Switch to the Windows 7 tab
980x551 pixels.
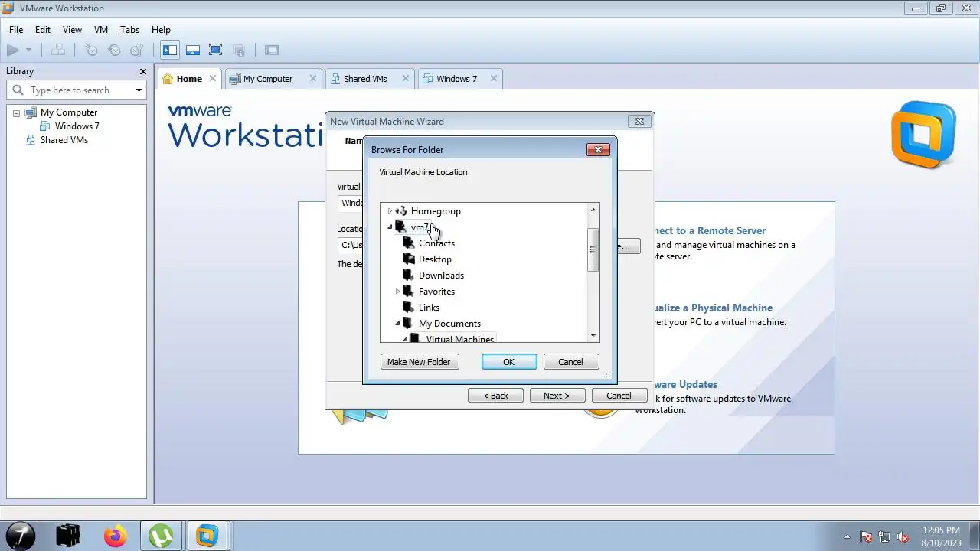click(456, 79)
